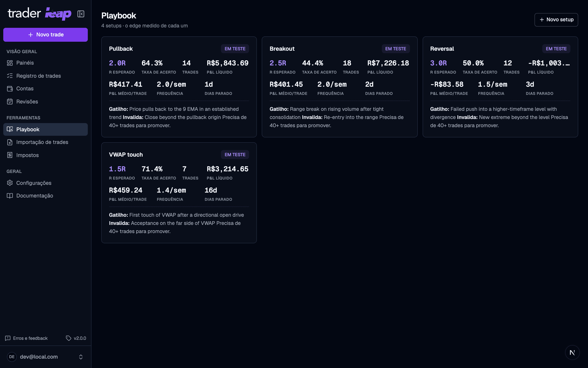Viewport: 588px width, 368px height.
Task: Click the 64.3% win rate value
Action: (152, 63)
